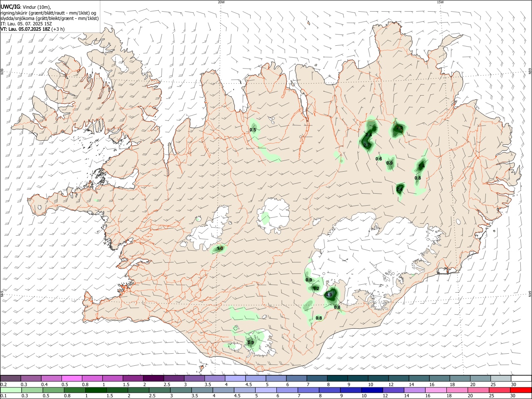The height and width of the screenshot is (399, 532).
Task: Click the bright red bottom-row swatch labeled 30
Action: point(521,390)
